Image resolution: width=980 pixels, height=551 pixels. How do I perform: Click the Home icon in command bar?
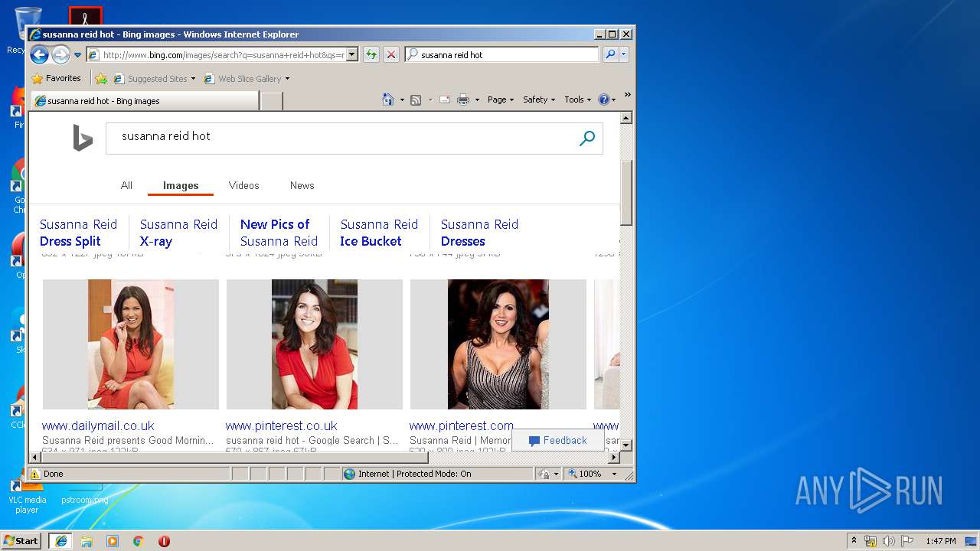click(388, 99)
